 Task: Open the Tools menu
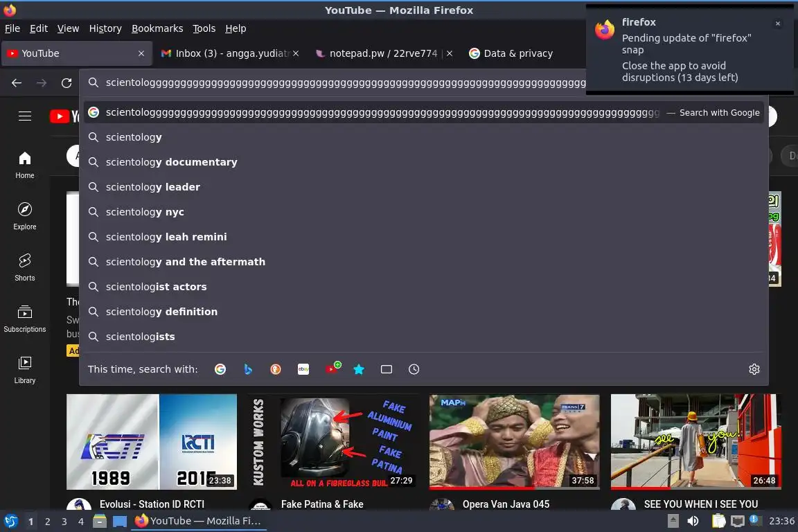pyautogui.click(x=204, y=28)
